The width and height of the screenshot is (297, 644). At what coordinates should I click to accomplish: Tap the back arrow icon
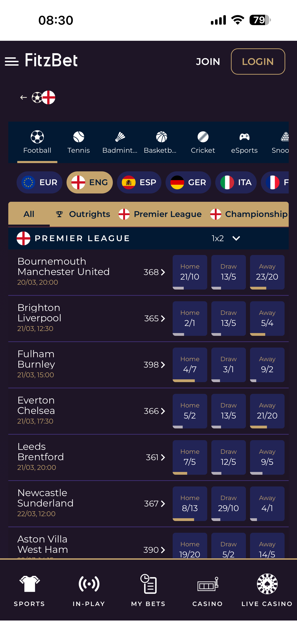tap(23, 97)
